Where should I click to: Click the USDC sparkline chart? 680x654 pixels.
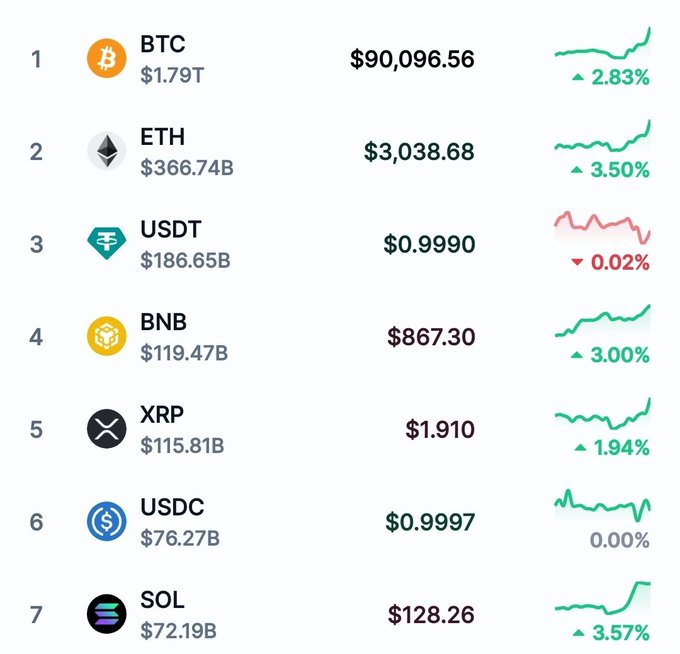[602, 504]
